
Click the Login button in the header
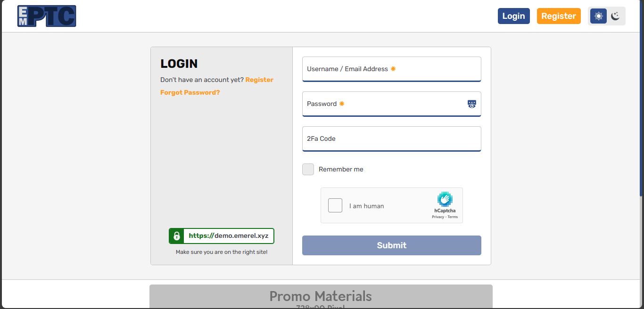(513, 16)
